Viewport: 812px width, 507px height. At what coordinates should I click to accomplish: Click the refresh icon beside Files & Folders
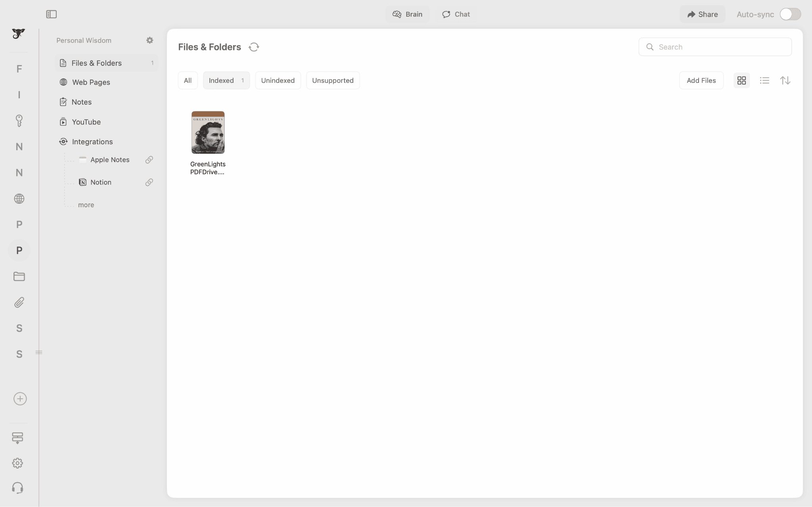pos(254,47)
